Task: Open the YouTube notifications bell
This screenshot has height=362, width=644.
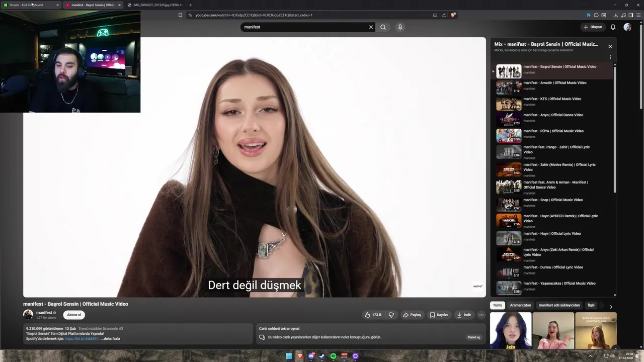Action: [x=613, y=27]
